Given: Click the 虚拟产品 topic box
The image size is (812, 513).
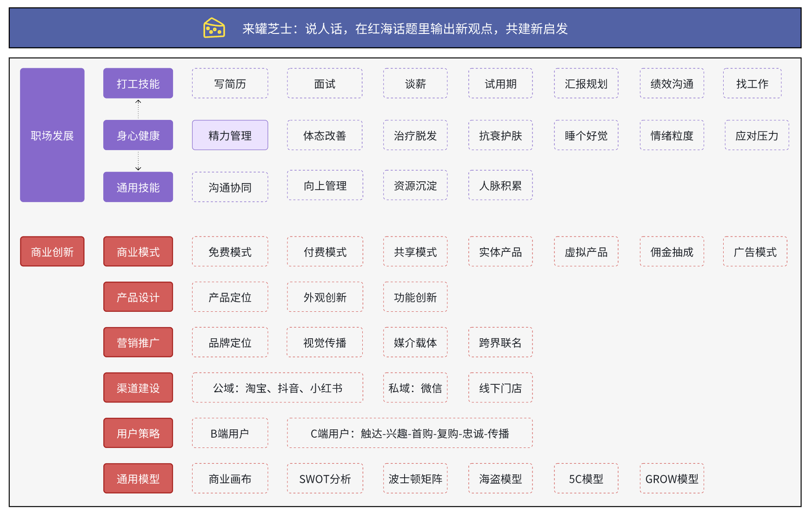Looking at the screenshot, I should (x=586, y=251).
